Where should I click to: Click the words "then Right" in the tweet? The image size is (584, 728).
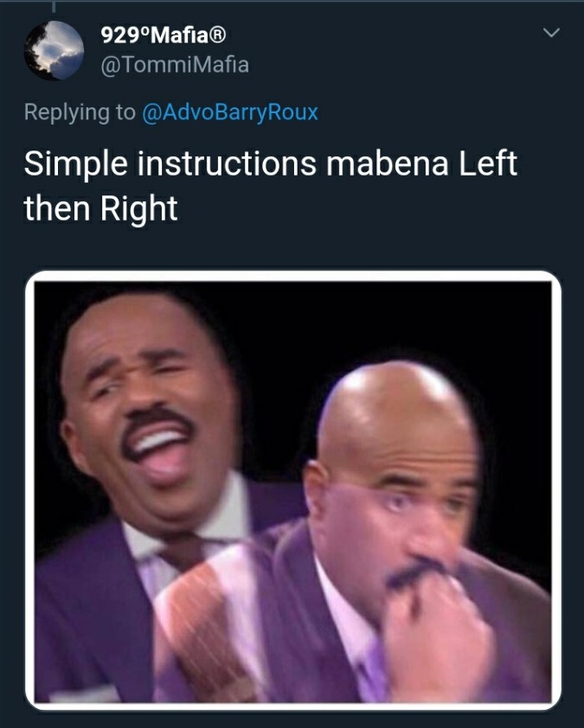[x=100, y=208]
